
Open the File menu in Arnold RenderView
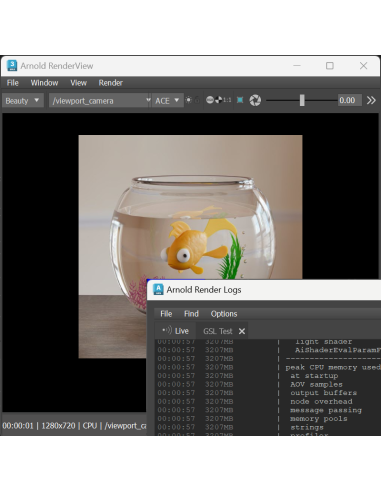pyautogui.click(x=13, y=83)
